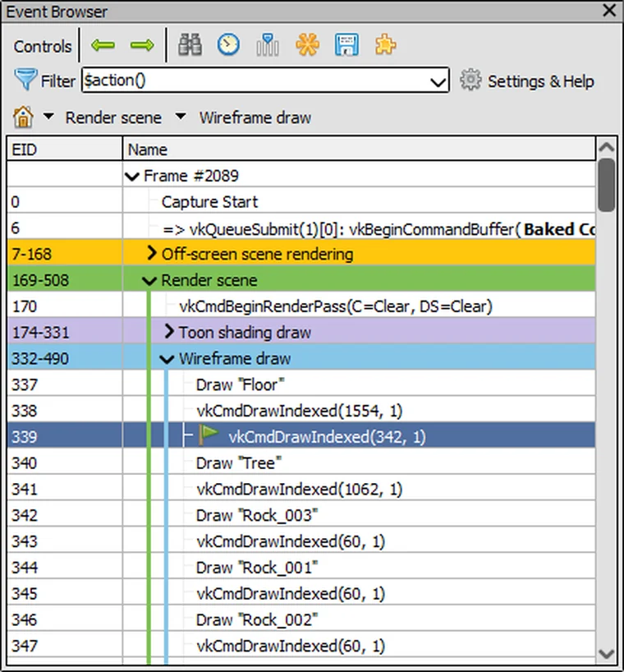Select vkCmdBeginRenderPass event 170

pyautogui.click(x=336, y=306)
